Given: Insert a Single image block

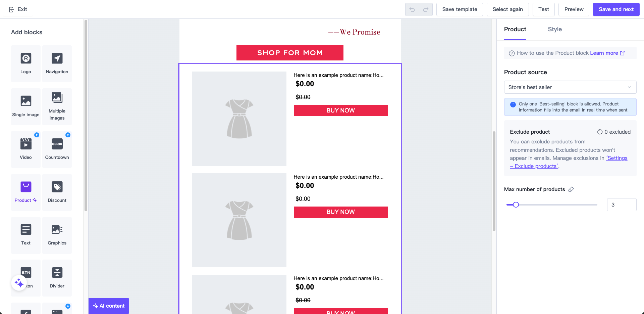Looking at the screenshot, I should click(26, 106).
